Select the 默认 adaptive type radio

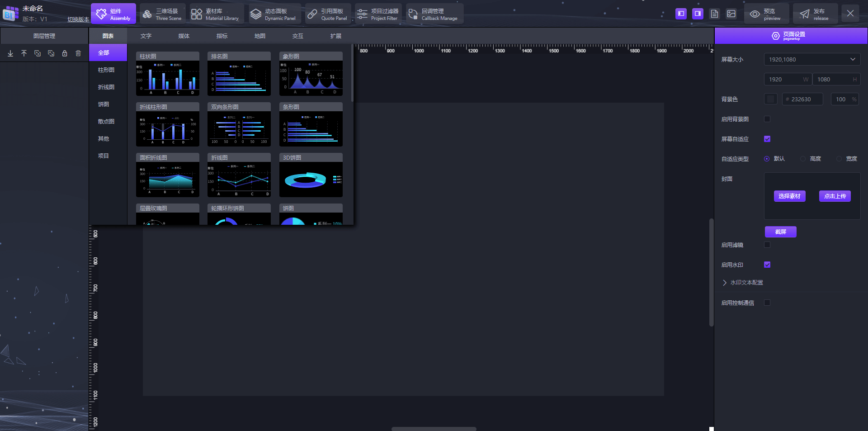click(767, 159)
